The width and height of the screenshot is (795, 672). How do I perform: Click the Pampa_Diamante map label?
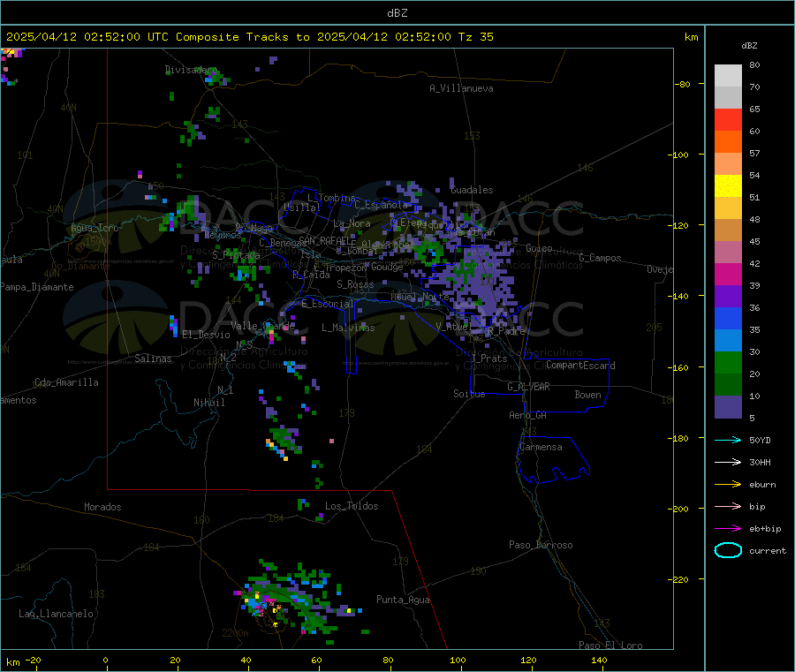[37, 287]
